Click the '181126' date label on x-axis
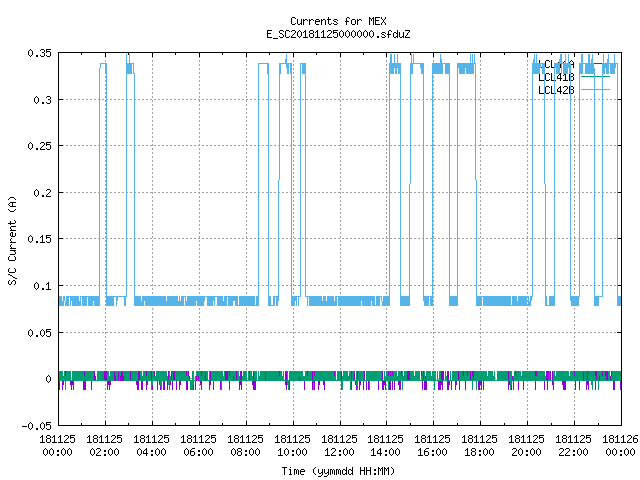Viewport: 640px width, 480px height. pos(620,439)
